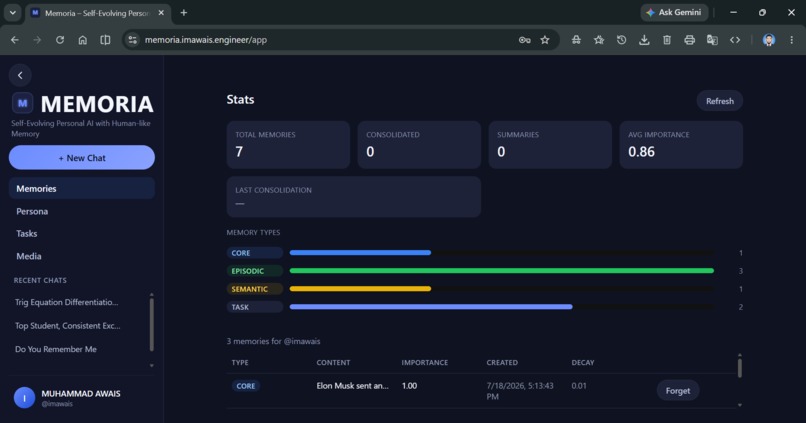Click the Ask Gemini button

click(x=674, y=12)
